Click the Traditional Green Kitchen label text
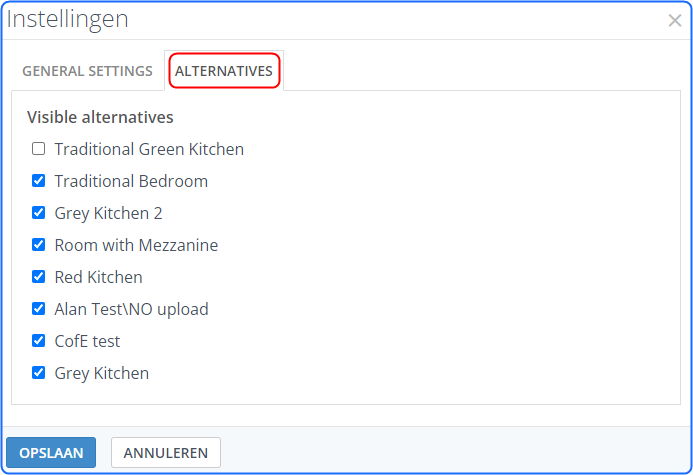This screenshot has width=693, height=475. coord(149,149)
